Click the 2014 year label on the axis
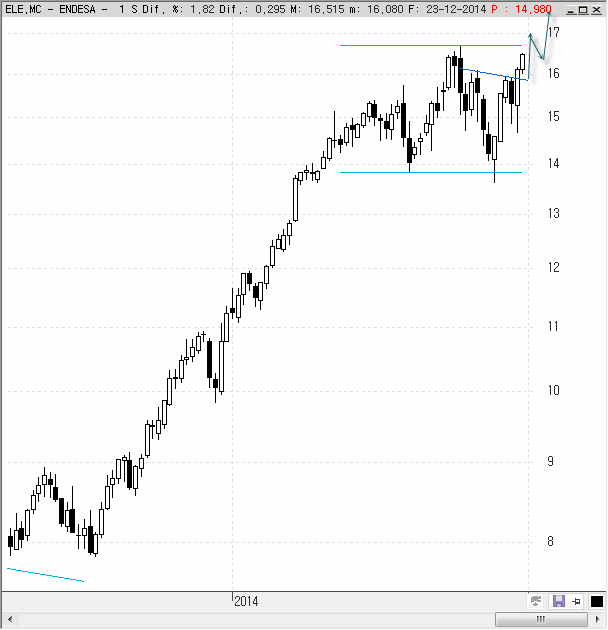The height and width of the screenshot is (630, 608). click(246, 601)
